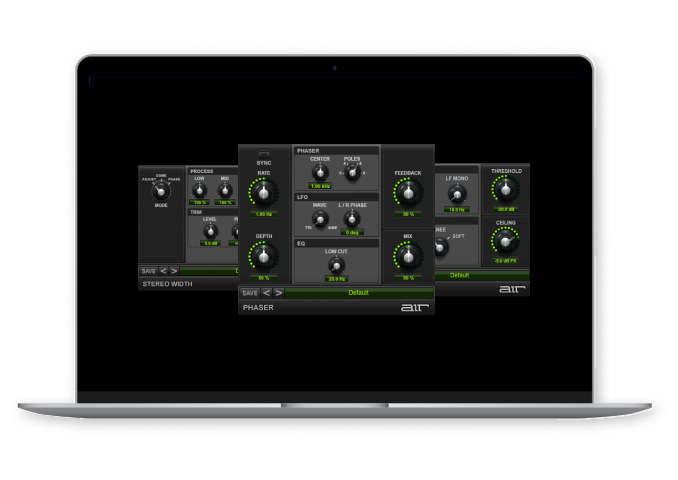Go to previous Phaser preset arrow
678x480 pixels.
[267, 293]
